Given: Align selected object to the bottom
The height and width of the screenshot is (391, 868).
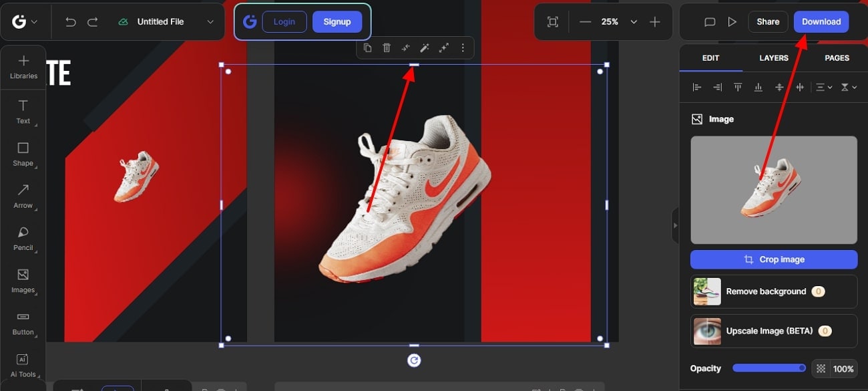Looking at the screenshot, I should click(x=758, y=87).
